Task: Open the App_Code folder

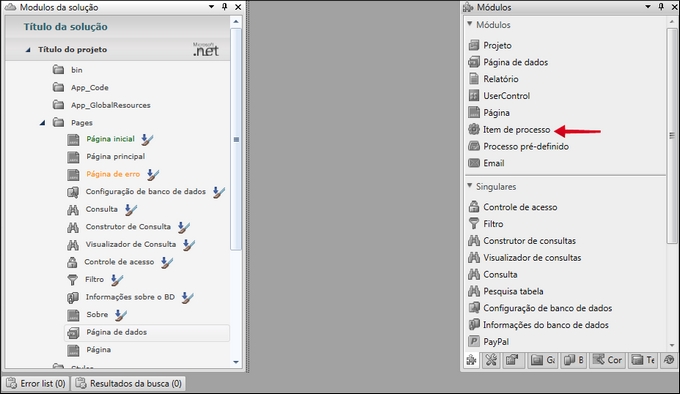Action: 81,88
